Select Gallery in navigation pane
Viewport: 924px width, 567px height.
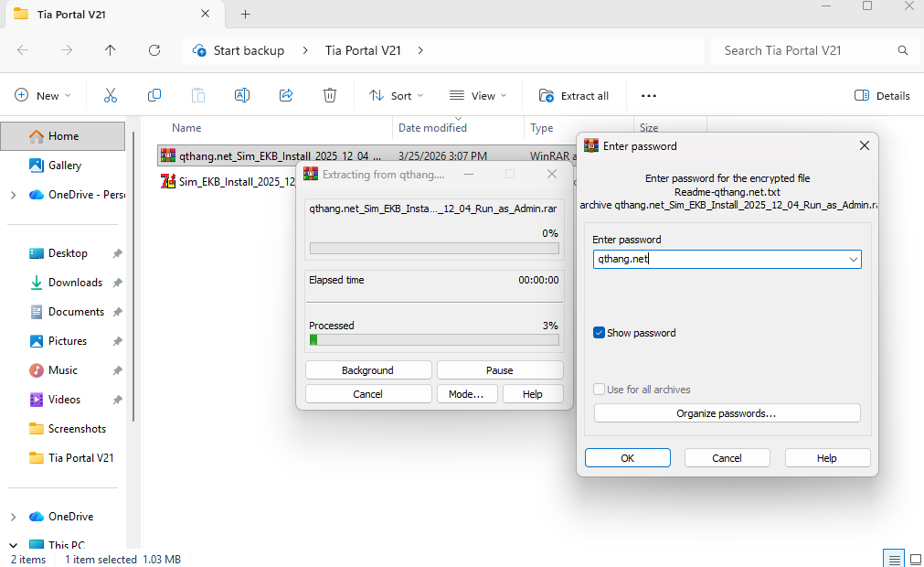coord(65,166)
